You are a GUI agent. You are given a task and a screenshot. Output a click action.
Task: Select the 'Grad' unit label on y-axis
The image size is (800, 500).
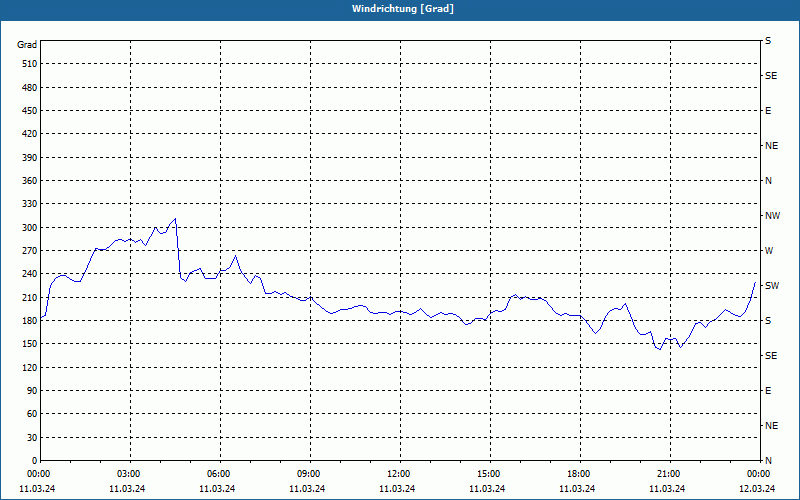point(27,45)
